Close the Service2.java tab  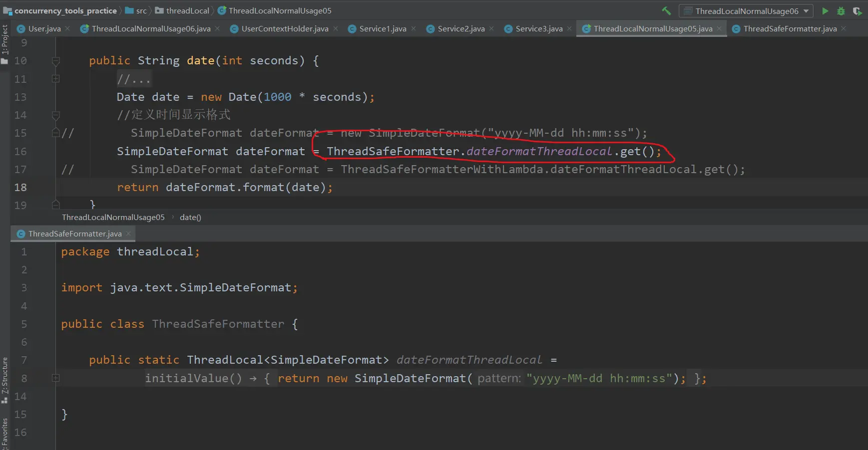[491, 28]
